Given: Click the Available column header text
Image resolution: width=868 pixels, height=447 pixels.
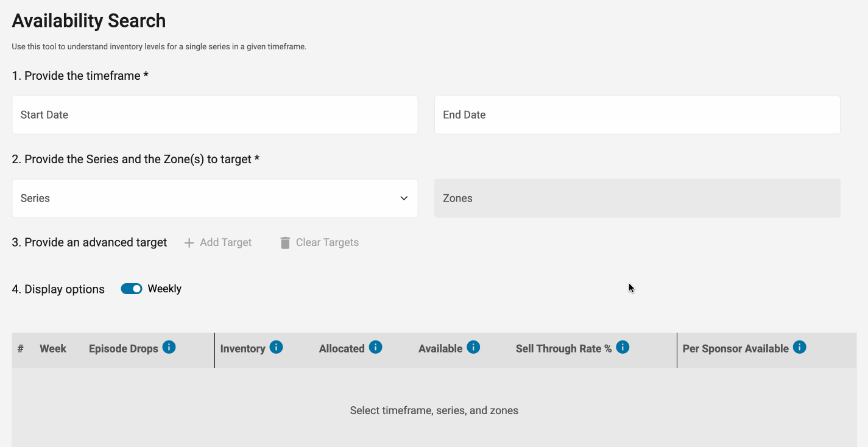Looking at the screenshot, I should [440, 348].
